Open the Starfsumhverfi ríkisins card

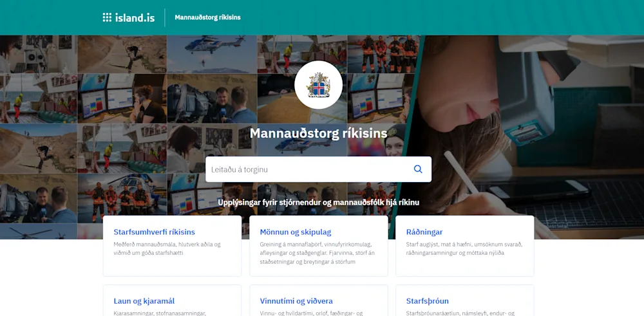tap(172, 246)
